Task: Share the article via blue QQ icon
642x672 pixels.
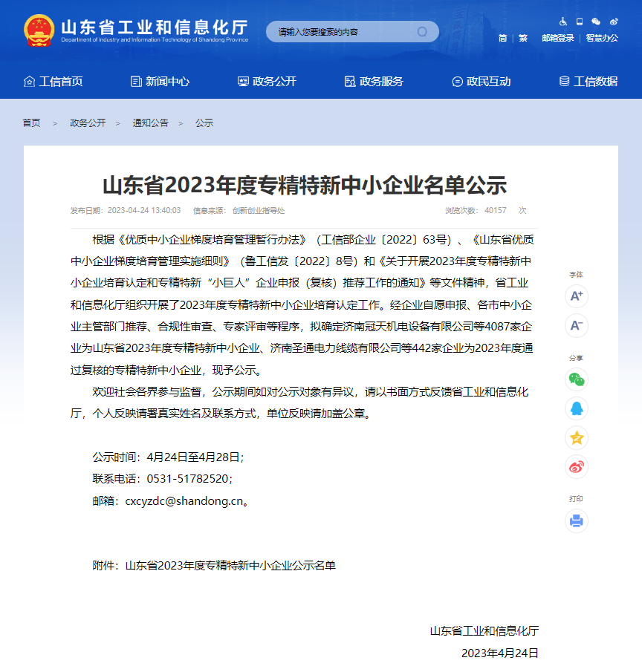Action: coord(577,409)
